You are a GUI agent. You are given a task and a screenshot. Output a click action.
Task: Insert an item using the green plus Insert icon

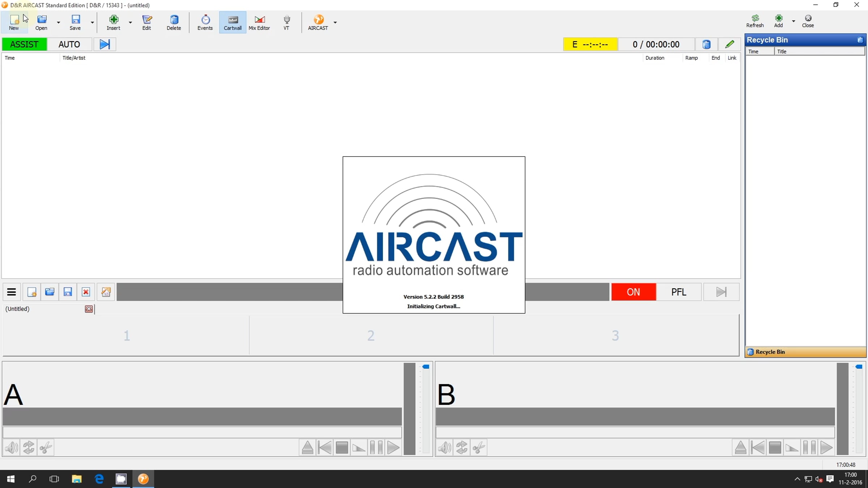114,22
